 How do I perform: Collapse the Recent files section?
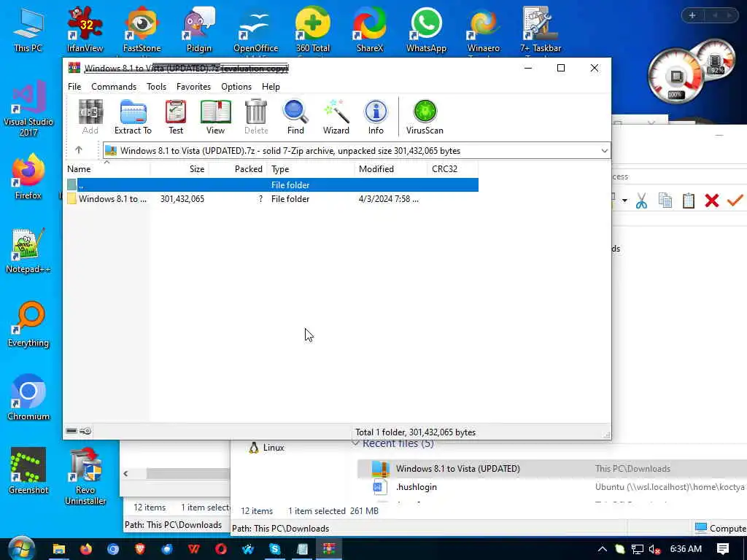point(355,443)
